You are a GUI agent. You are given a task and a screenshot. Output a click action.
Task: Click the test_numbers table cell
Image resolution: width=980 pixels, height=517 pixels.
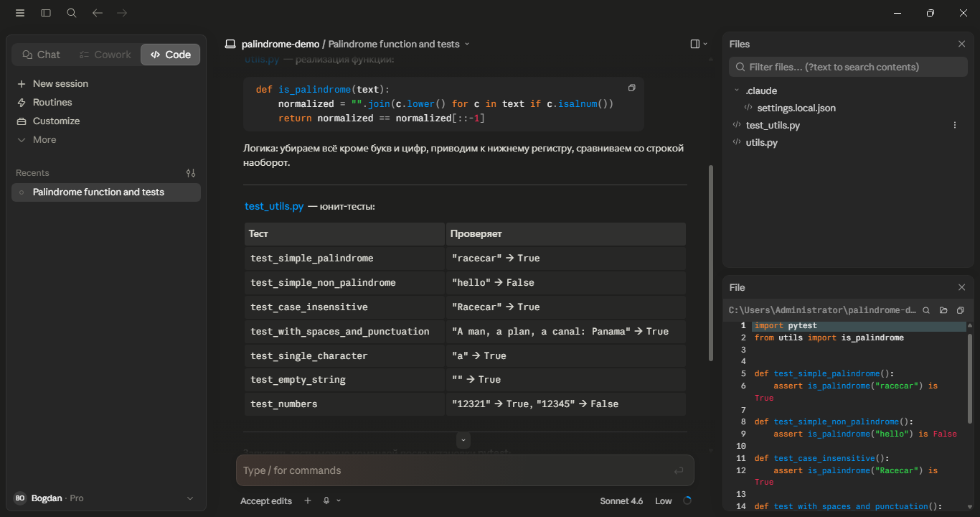tap(344, 404)
